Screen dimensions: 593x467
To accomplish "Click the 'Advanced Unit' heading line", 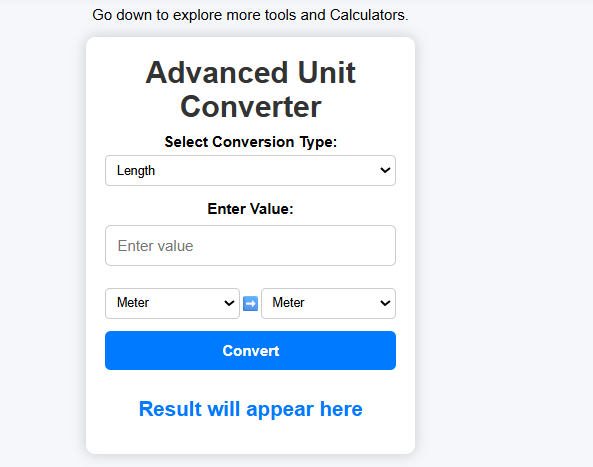I will coord(250,72).
